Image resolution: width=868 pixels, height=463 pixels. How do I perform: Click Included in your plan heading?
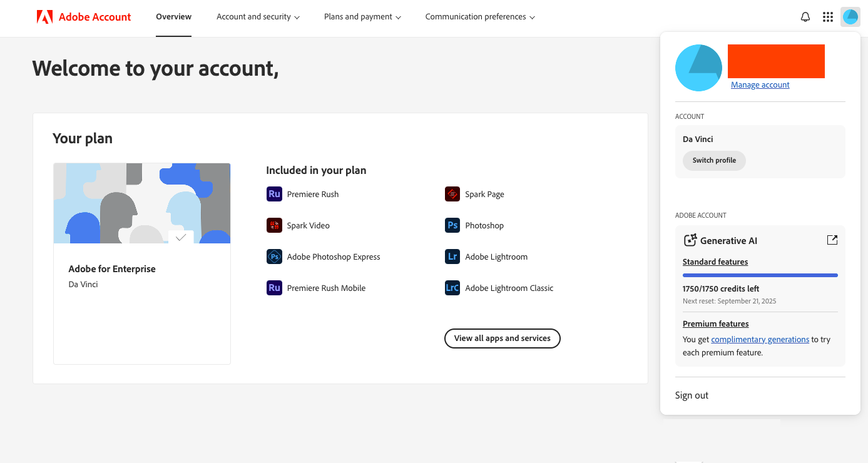316,170
